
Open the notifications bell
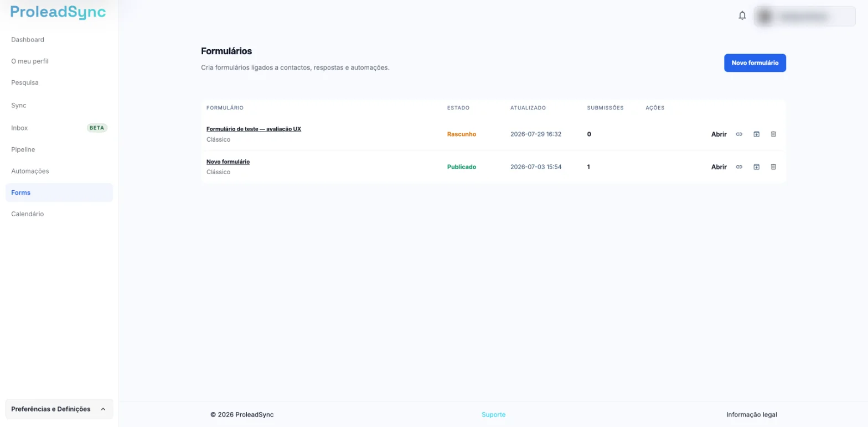point(742,16)
